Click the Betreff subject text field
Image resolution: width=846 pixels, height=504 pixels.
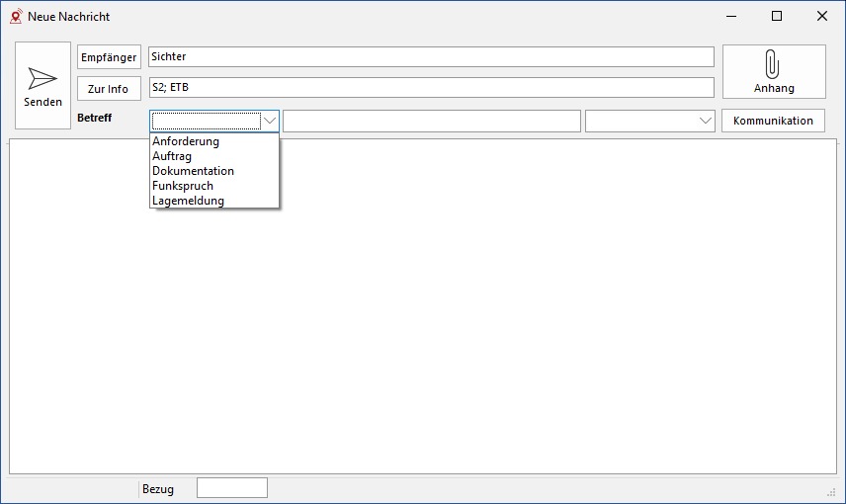[431, 121]
